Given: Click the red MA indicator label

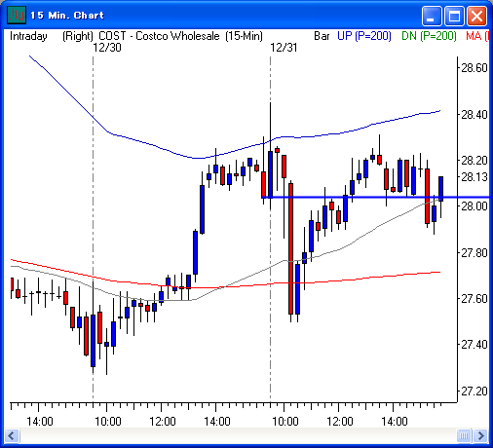Looking at the screenshot, I should click(x=476, y=36).
